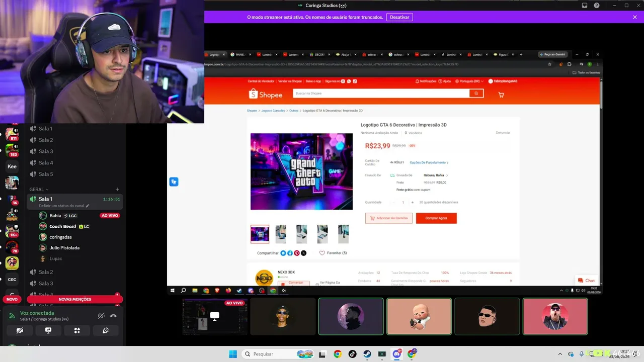Click the NOVAS MENÇÕES pill
The width and height of the screenshot is (644, 362).
[74, 299]
